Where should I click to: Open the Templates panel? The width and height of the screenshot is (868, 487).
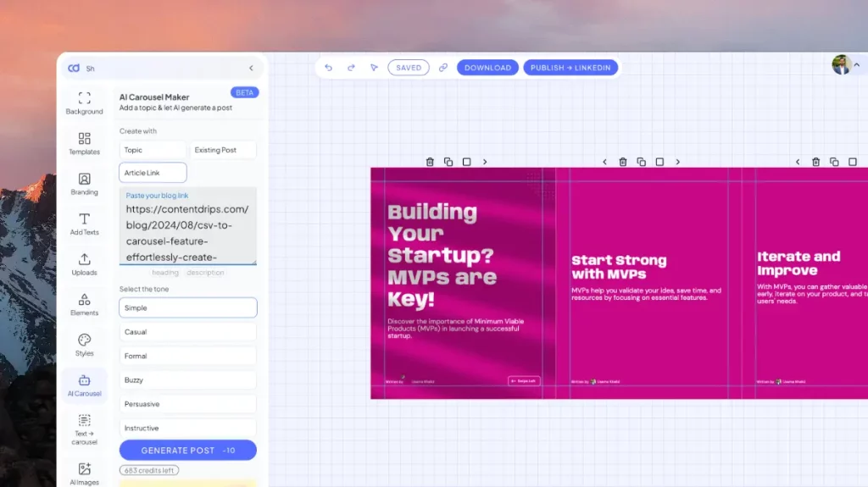[84, 143]
